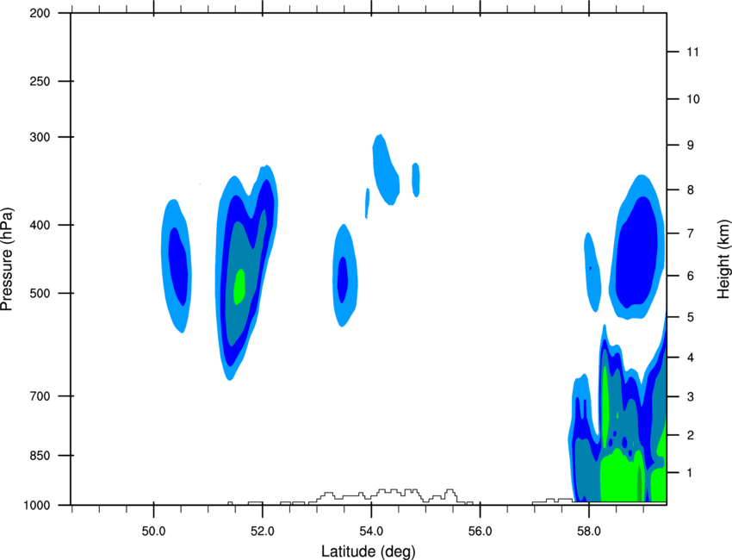Click the 'Pressure (hPa)' axis title
This screenshot has width=732, height=560.
coord(7,259)
